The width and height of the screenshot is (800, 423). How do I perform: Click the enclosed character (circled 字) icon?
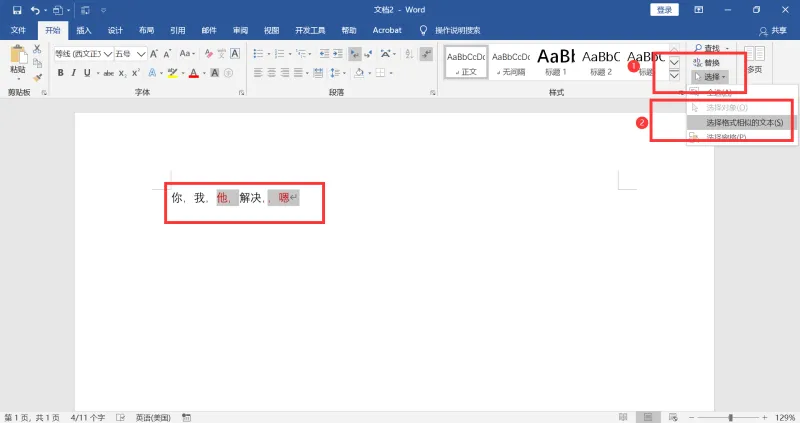point(229,73)
